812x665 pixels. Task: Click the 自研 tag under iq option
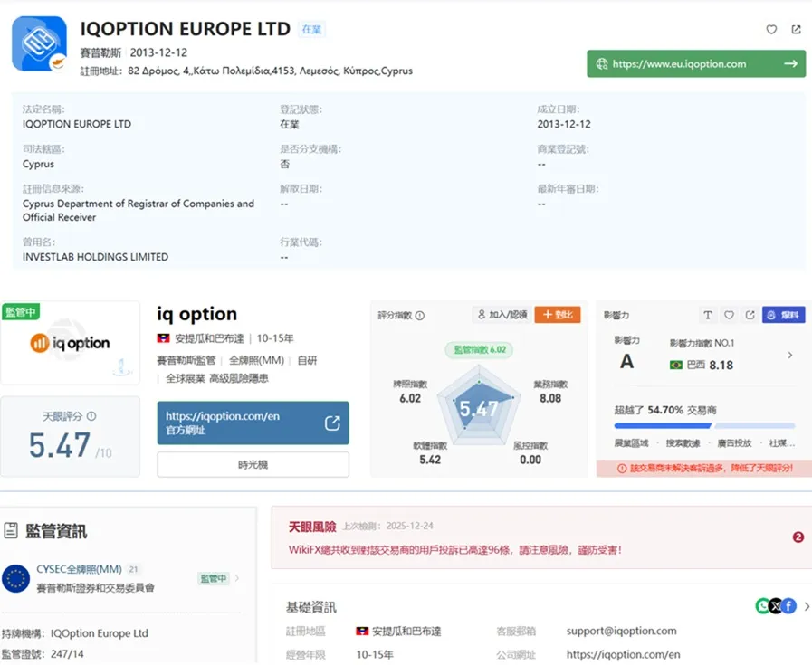coord(307,360)
